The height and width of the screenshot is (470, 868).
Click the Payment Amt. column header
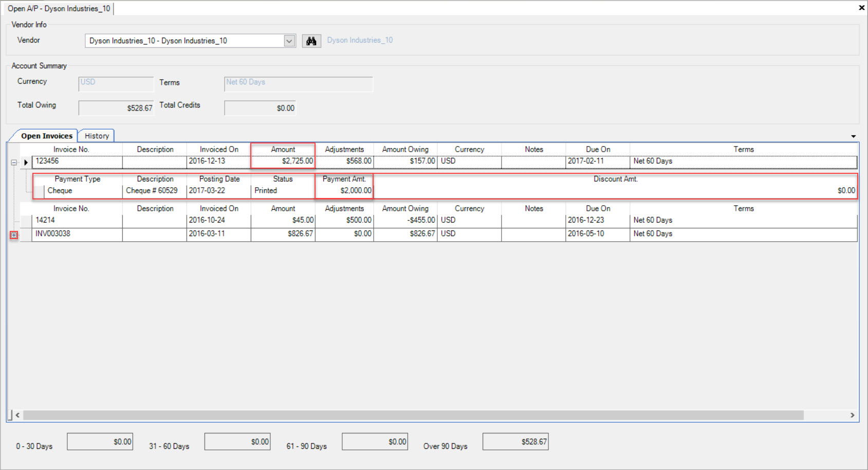344,179
